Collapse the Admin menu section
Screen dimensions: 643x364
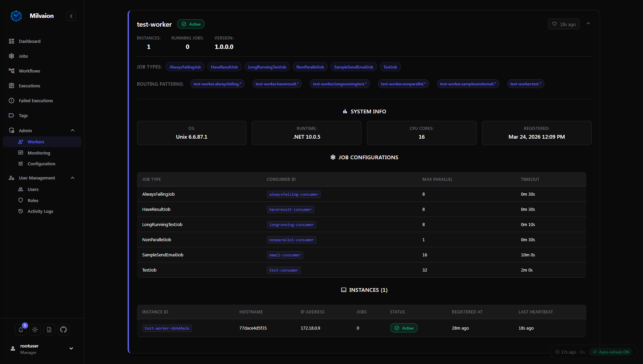point(73,131)
